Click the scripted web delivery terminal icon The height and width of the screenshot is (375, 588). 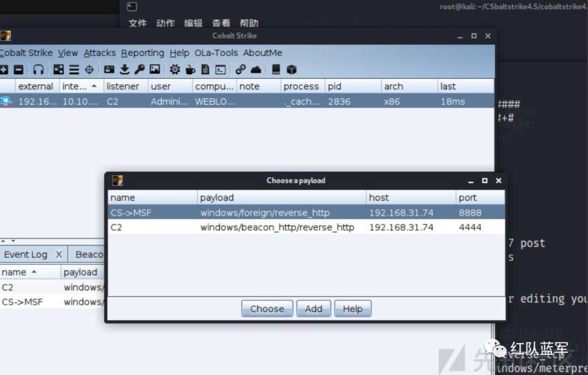tap(220, 69)
